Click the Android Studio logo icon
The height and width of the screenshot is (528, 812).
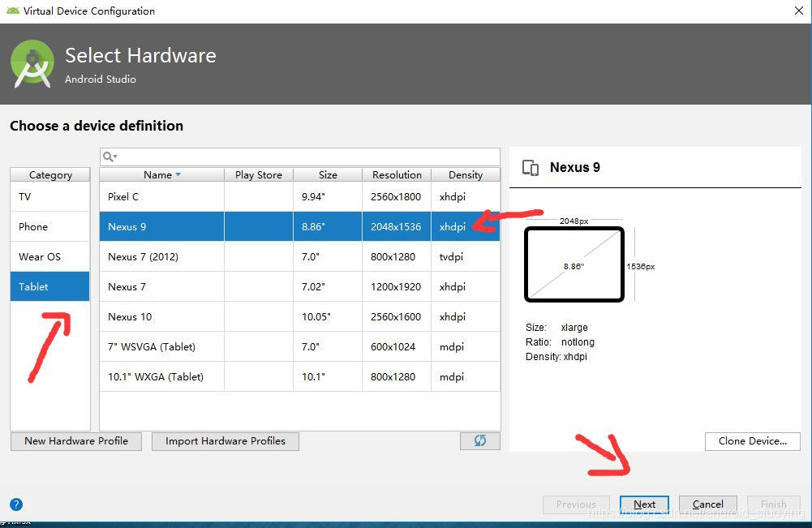coord(32,64)
